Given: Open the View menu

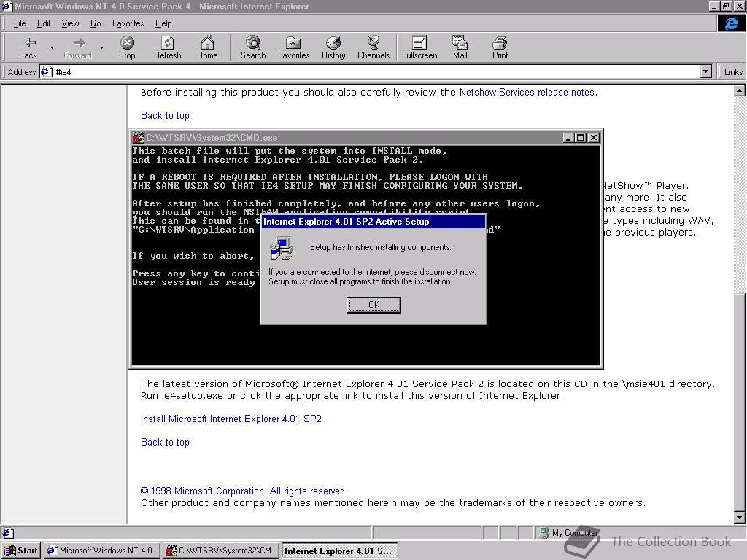Looking at the screenshot, I should [x=71, y=23].
